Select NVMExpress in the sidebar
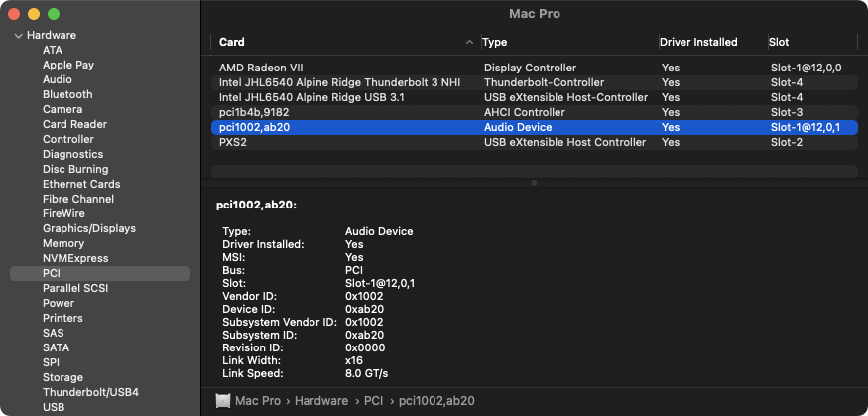The width and height of the screenshot is (868, 416). [75, 259]
